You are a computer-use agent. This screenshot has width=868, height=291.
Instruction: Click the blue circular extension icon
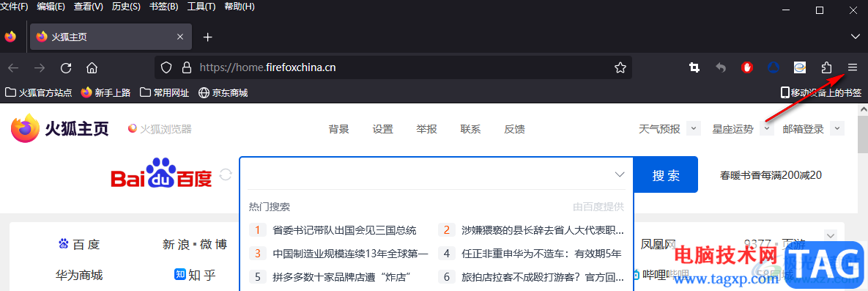[x=774, y=67]
